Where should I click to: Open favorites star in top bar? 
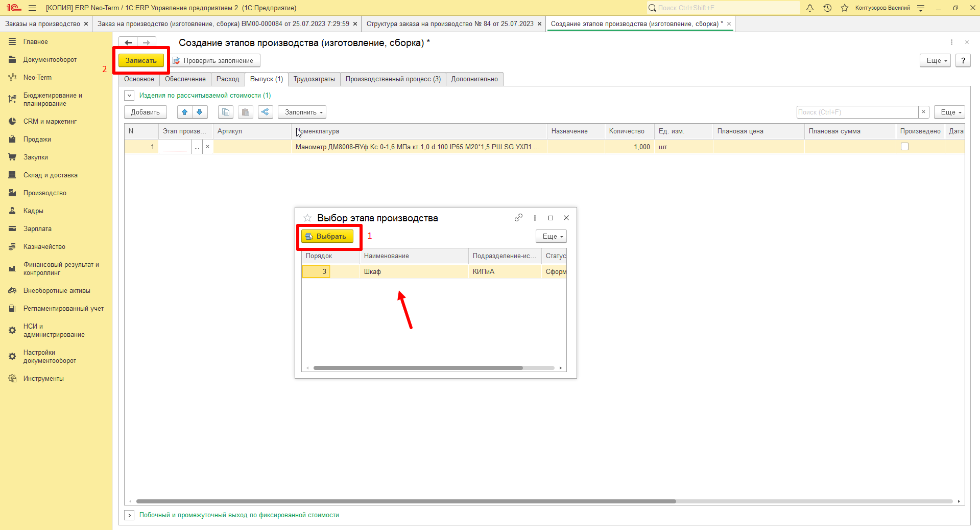[x=845, y=8]
